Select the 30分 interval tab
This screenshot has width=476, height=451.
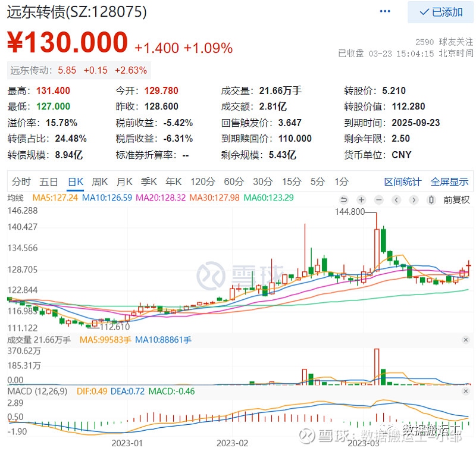coord(263,181)
